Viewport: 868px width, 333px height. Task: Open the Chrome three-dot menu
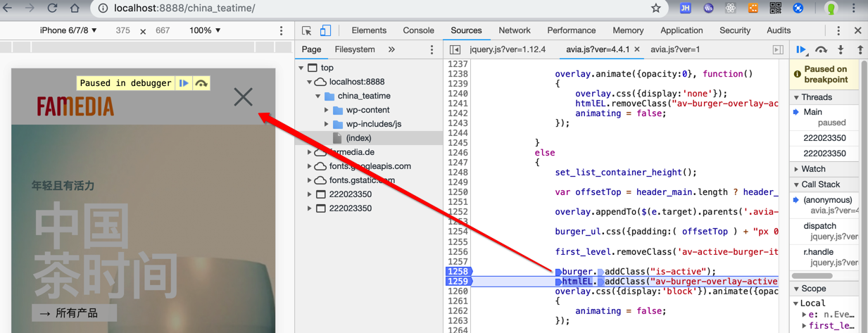(x=854, y=8)
